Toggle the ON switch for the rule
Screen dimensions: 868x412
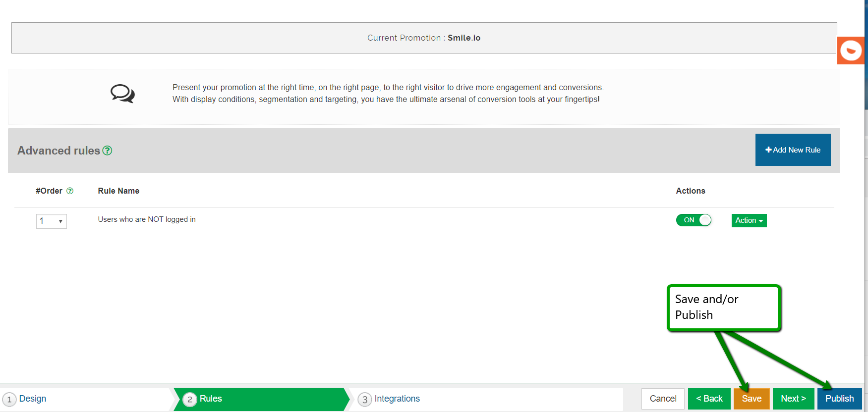pos(694,220)
